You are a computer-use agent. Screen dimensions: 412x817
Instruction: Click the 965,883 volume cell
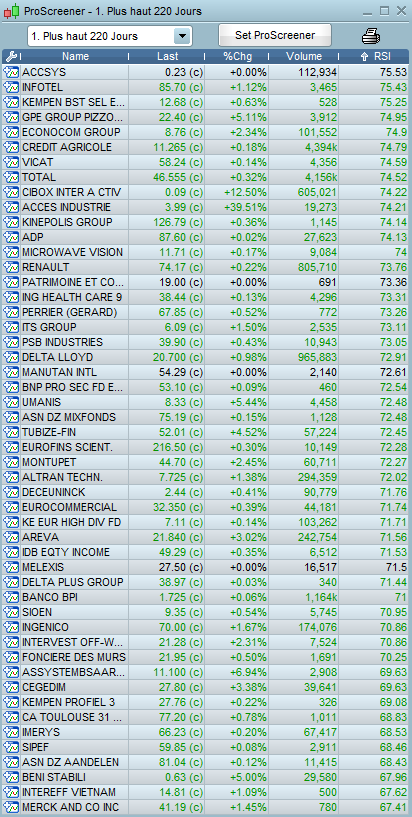click(317, 357)
